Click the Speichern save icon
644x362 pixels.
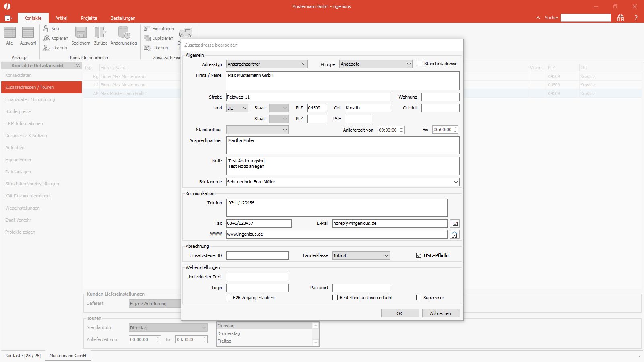[81, 33]
